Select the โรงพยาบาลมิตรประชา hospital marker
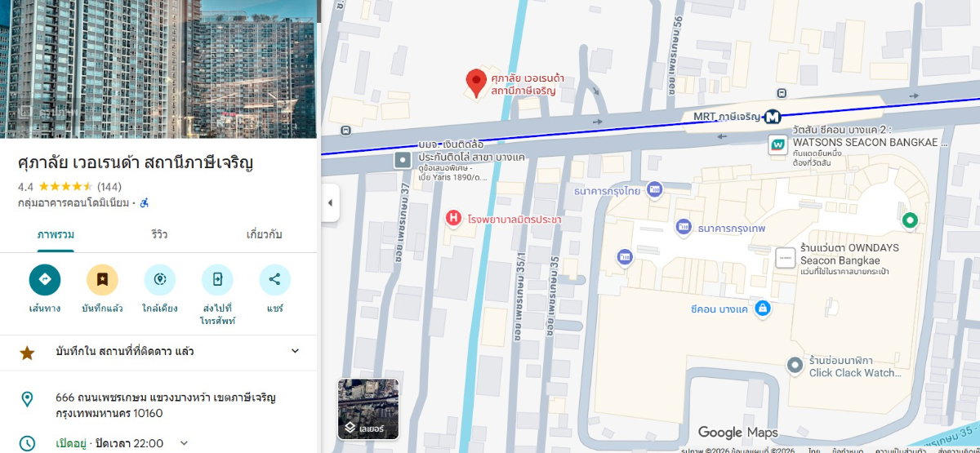Viewport: 980px width, 453px height. coord(452,218)
